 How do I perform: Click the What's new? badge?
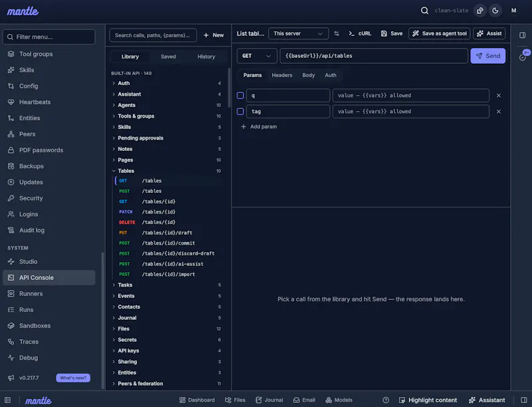(73, 378)
